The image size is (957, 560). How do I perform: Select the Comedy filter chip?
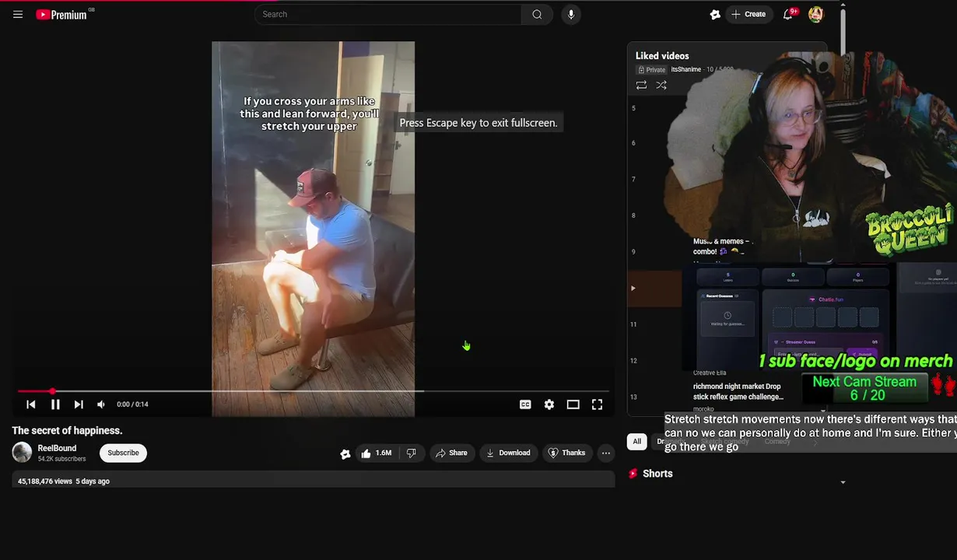[x=776, y=442]
